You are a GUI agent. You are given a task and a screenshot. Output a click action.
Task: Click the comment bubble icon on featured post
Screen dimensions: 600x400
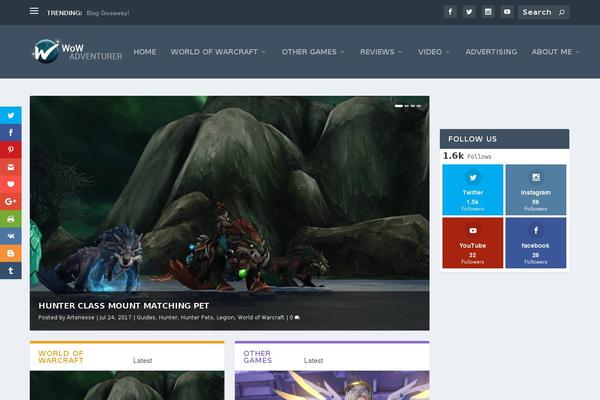pyautogui.click(x=297, y=317)
